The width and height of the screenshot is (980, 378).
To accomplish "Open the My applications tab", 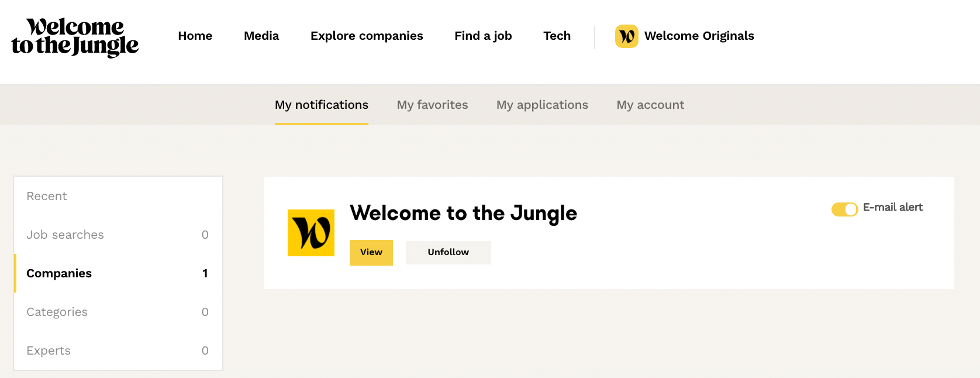I will [x=542, y=105].
